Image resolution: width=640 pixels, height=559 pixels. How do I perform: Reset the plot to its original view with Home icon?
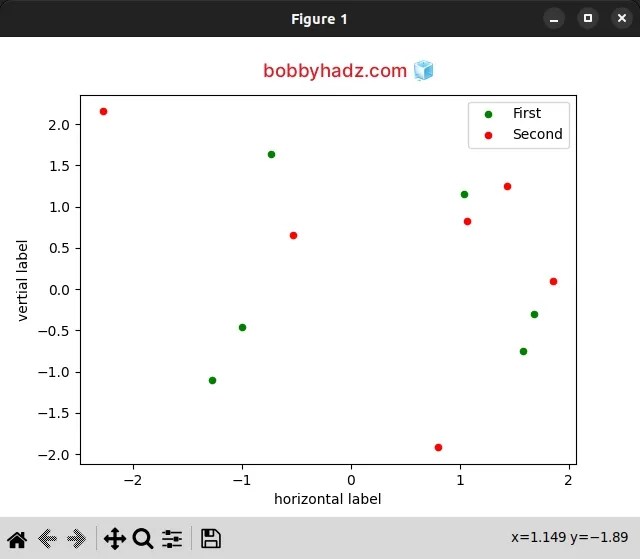click(x=17, y=539)
